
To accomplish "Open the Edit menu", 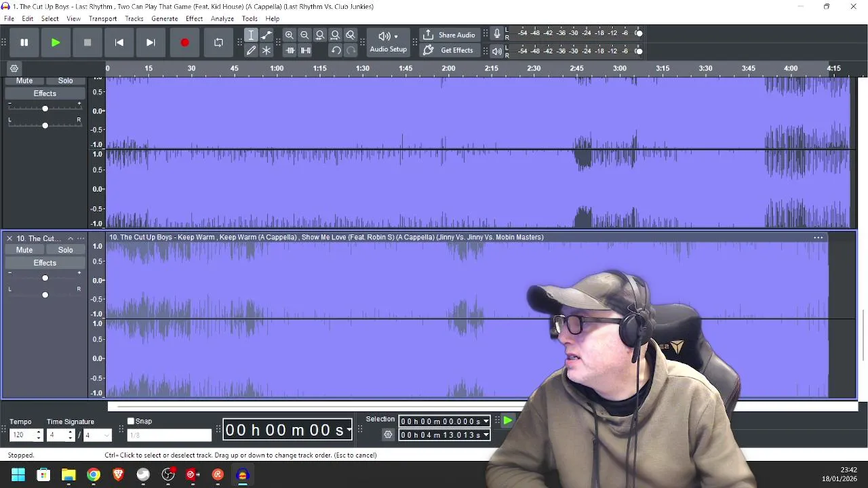I will [x=28, y=19].
